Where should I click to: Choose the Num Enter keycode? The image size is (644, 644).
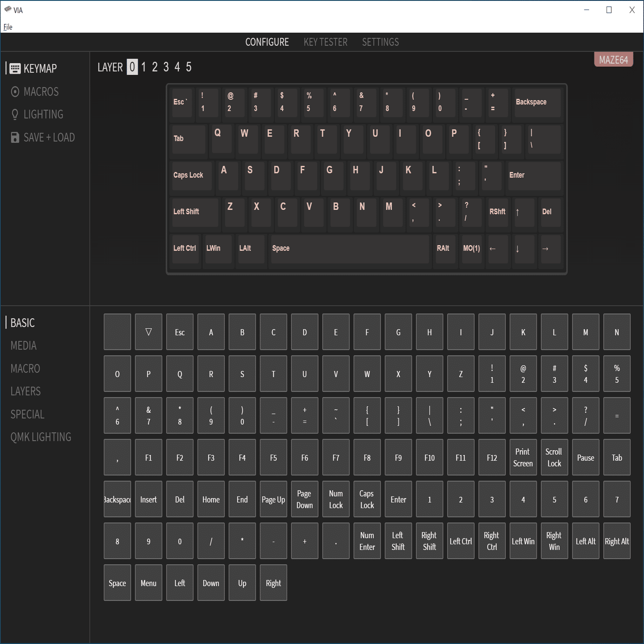click(x=367, y=541)
